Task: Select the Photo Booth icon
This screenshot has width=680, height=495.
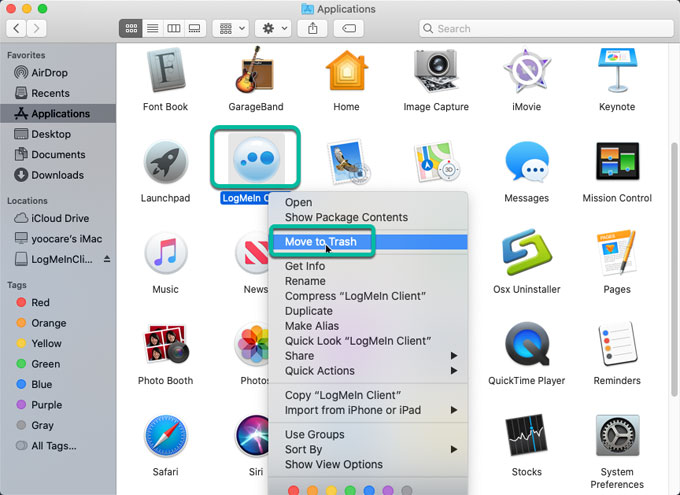Action: coord(166,344)
